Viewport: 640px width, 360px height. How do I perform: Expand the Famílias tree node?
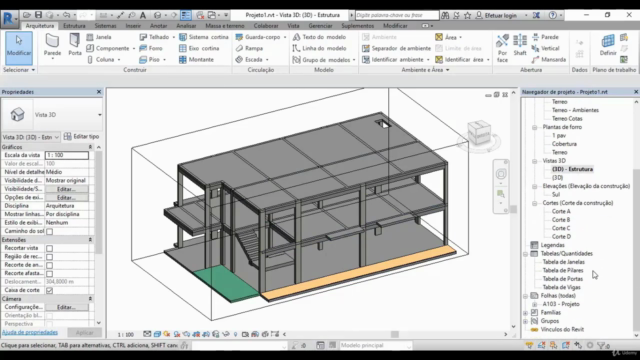point(526,313)
